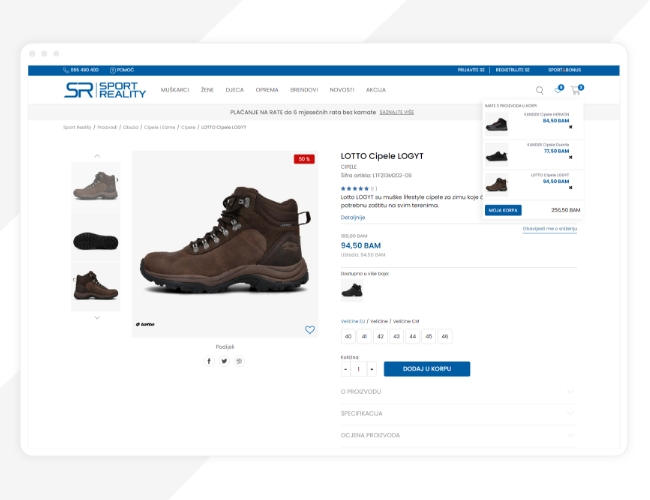650x500 pixels.
Task: Go to Obuća in breadcrumb
Action: [x=131, y=127]
